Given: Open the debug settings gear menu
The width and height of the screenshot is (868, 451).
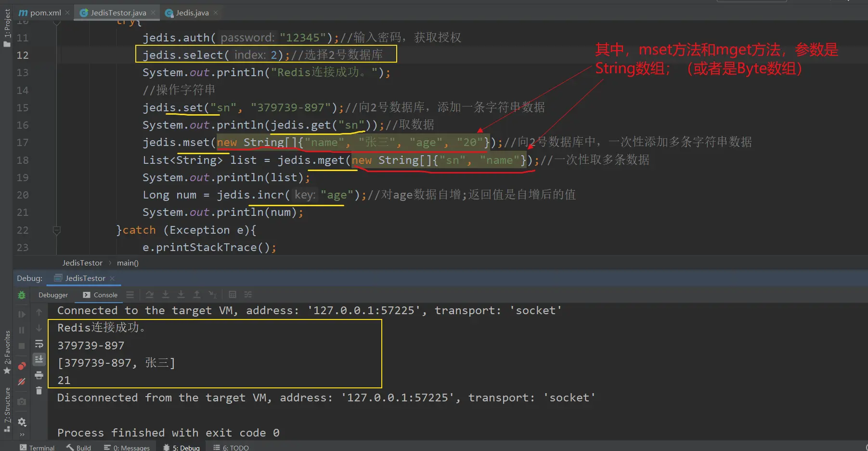Looking at the screenshot, I should click(22, 422).
